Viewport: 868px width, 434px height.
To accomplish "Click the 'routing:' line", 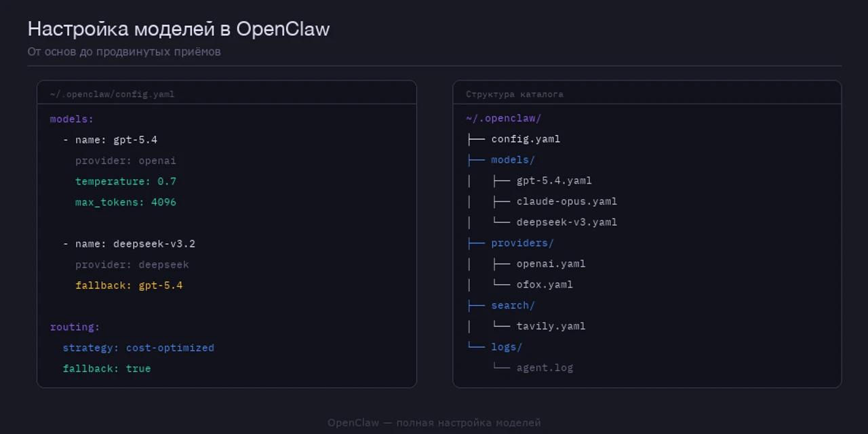I will 75,327.
